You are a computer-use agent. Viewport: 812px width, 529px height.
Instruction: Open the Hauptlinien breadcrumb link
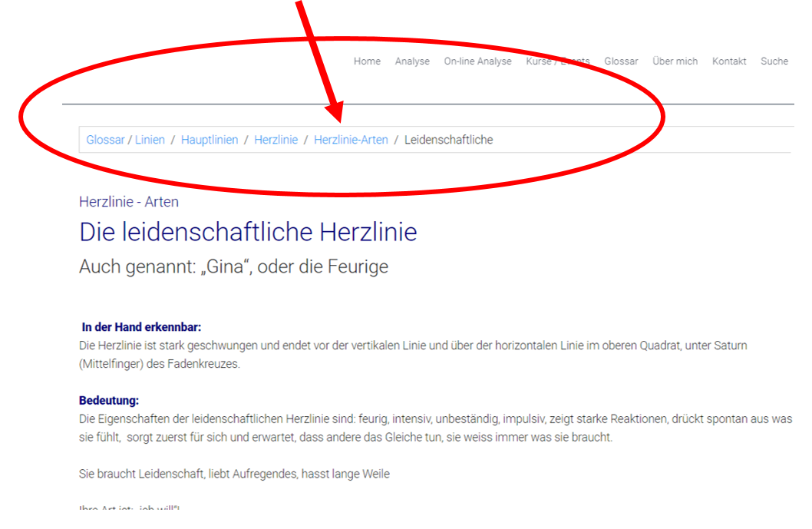pos(210,140)
